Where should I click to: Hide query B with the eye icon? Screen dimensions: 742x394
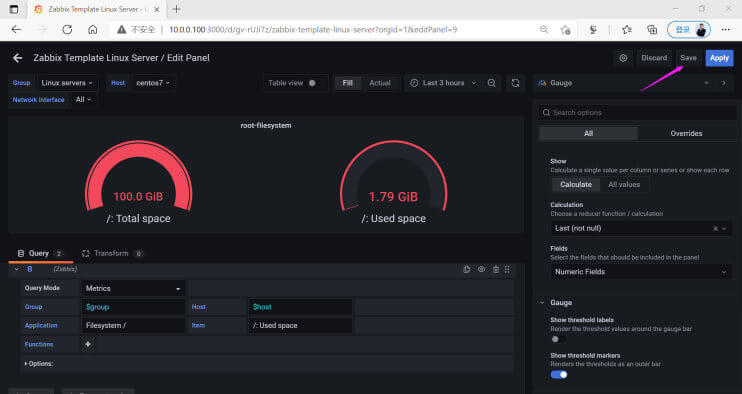(x=481, y=269)
